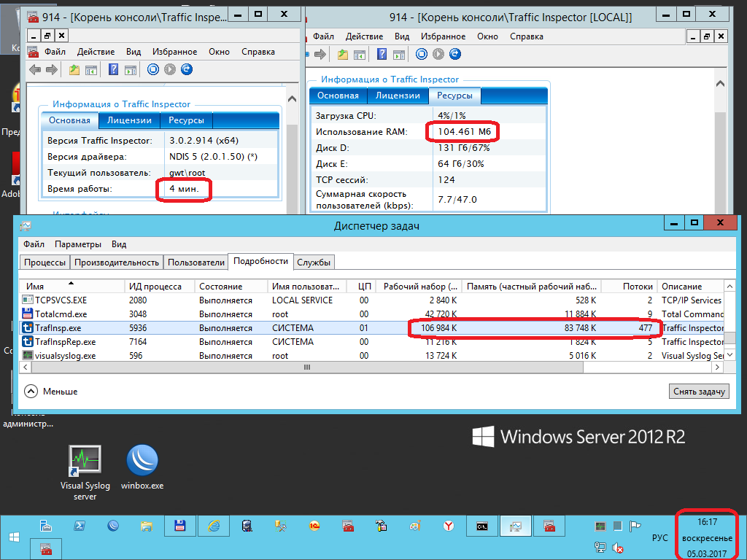Open Действие menu in the Основная console window
Viewport: 747px width, 560px height.
96,52
